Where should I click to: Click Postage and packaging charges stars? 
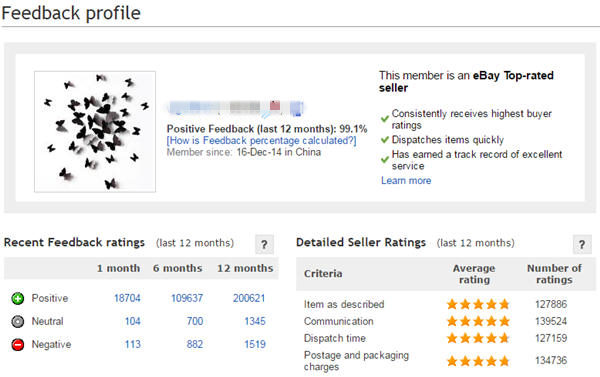click(x=478, y=361)
